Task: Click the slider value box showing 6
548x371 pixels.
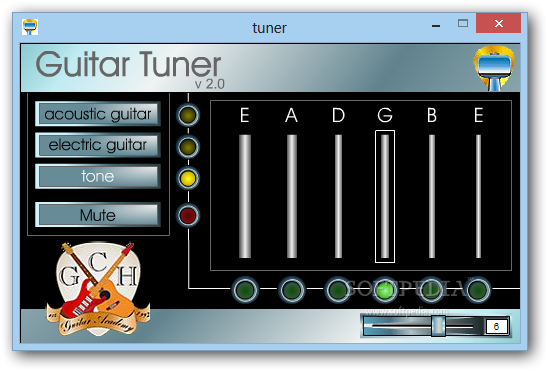Action: coord(497,327)
